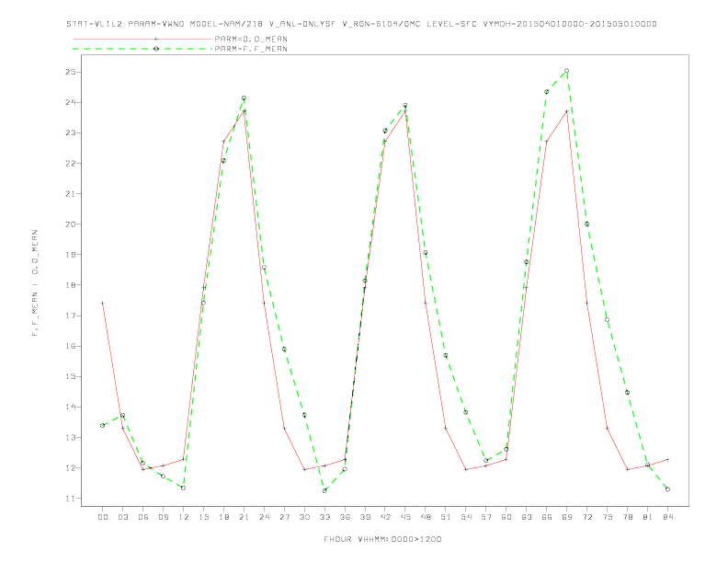Click x-axis hour label 63

pos(527,517)
